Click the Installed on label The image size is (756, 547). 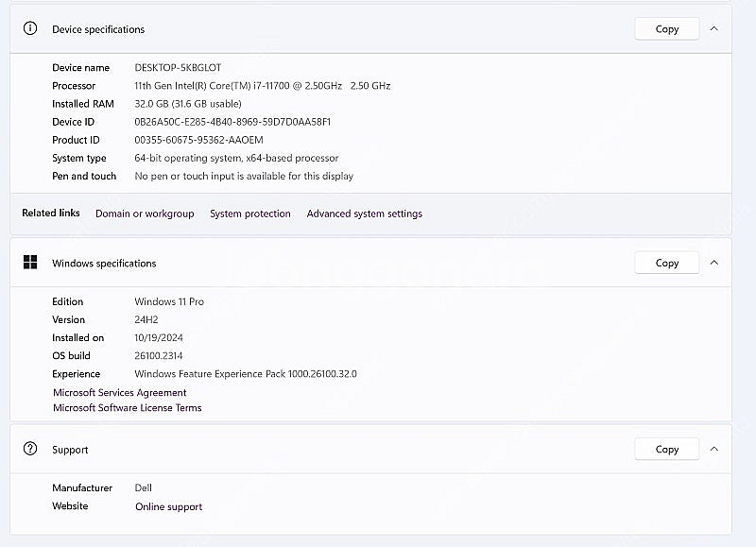tap(78, 338)
